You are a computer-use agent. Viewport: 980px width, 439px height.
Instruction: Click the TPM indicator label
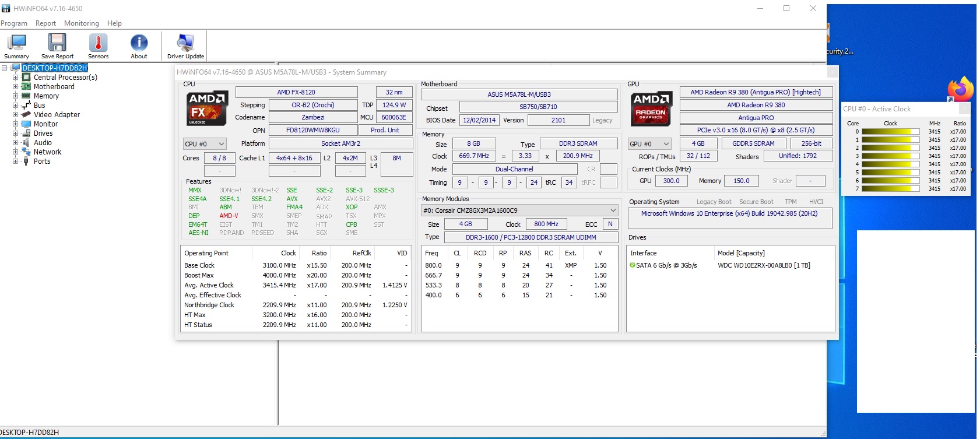[x=791, y=202]
